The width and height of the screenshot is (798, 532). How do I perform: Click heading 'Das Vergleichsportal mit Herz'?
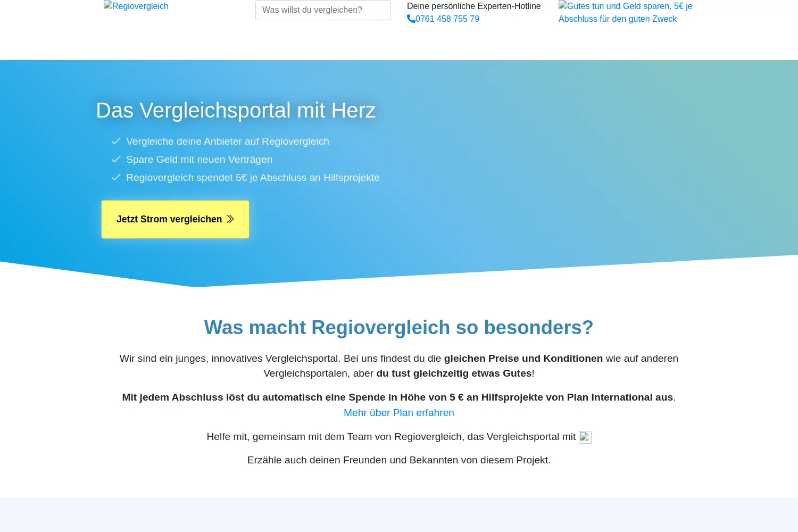pyautogui.click(x=236, y=111)
